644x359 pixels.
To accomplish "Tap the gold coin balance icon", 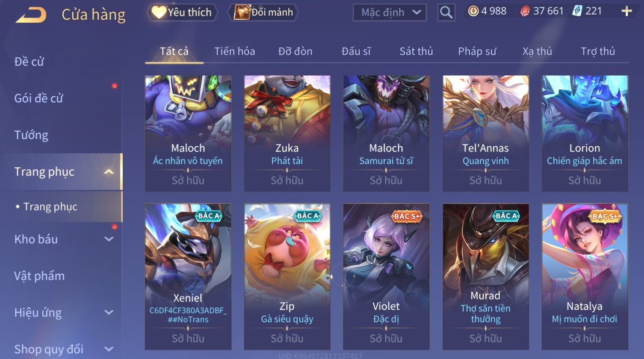I will (x=473, y=11).
